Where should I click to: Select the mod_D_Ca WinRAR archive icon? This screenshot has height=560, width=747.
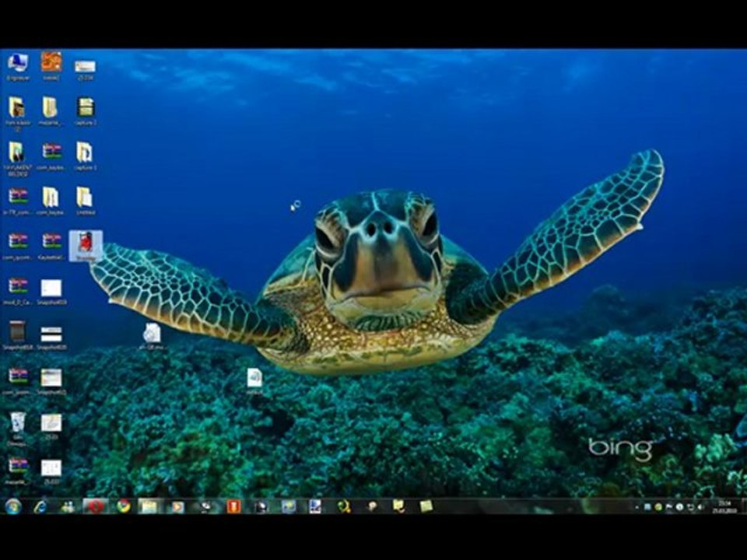click(x=18, y=292)
